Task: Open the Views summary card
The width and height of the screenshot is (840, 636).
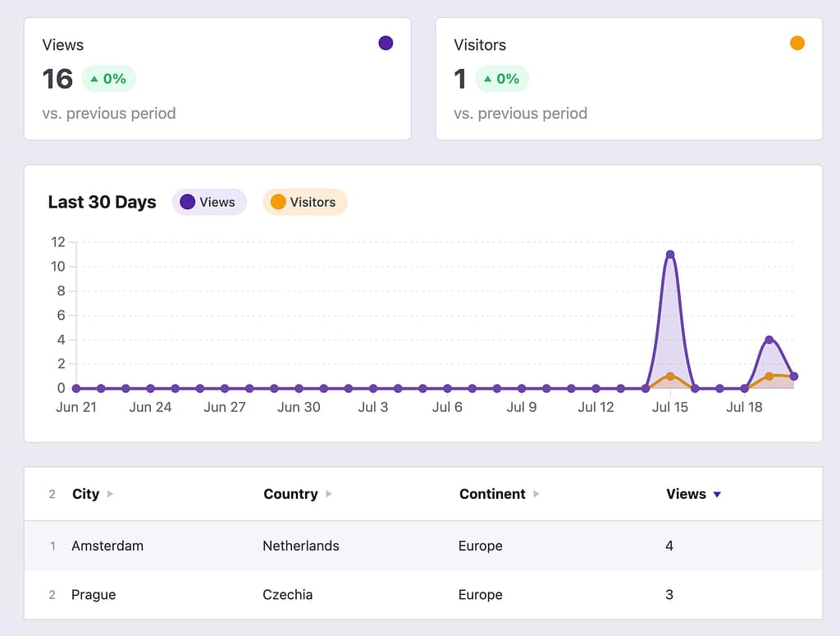Action: coord(217,79)
